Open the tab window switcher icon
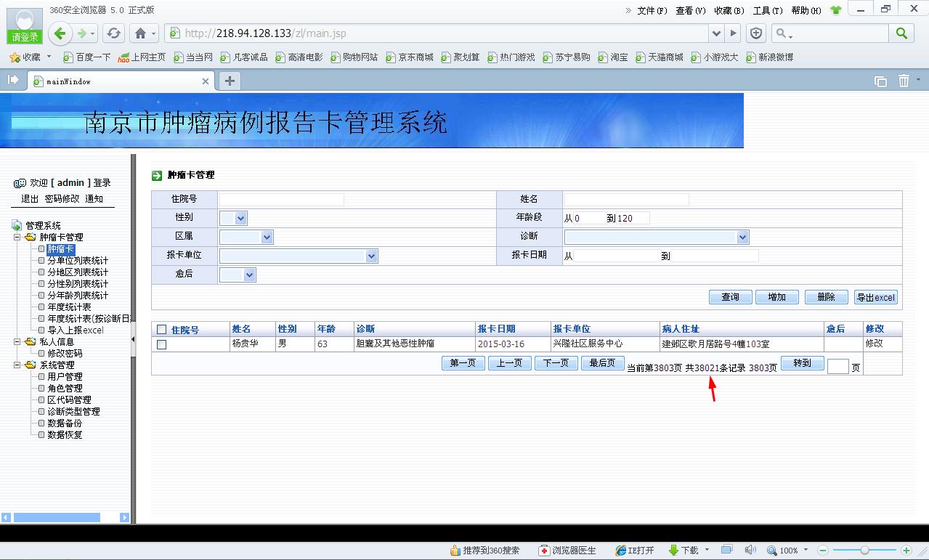This screenshot has width=929, height=560. pos(880,81)
